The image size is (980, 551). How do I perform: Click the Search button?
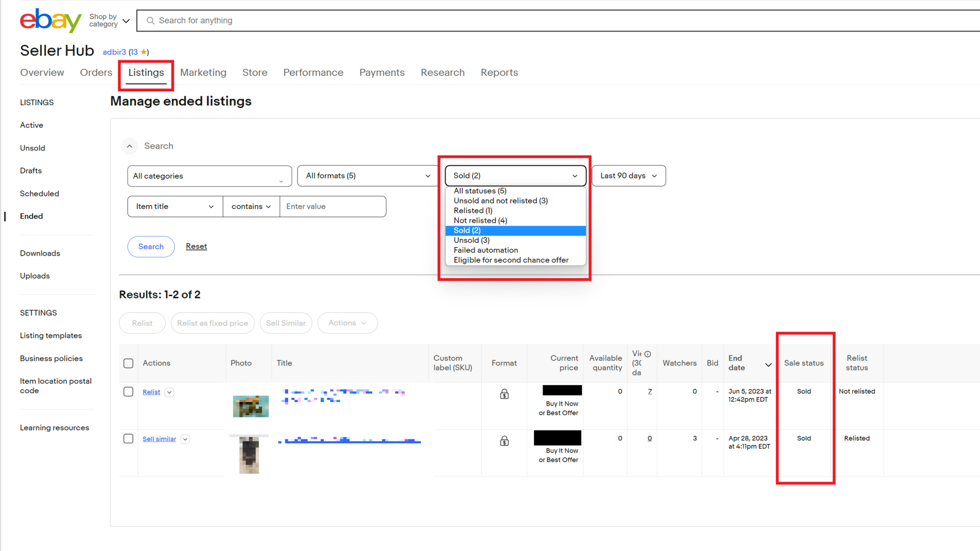pyautogui.click(x=151, y=245)
